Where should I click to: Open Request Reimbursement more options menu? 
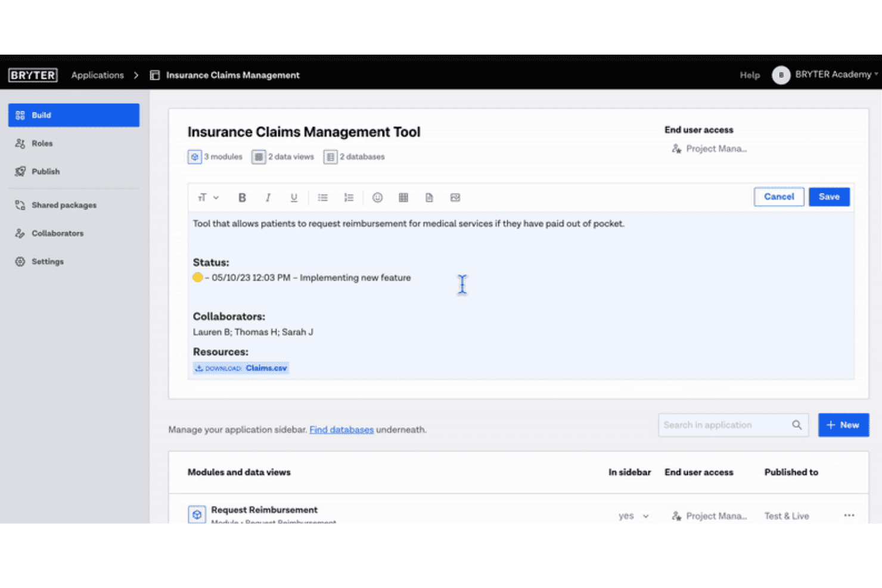[849, 515]
